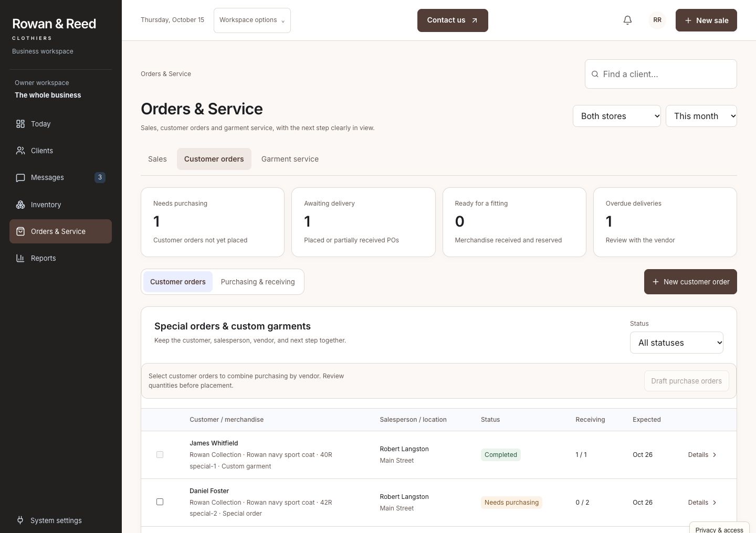Click the Expected column header
The image size is (756, 533).
(647, 420)
